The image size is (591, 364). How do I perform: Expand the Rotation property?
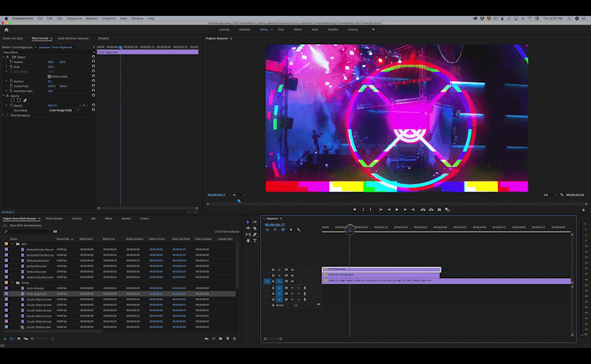point(6,81)
